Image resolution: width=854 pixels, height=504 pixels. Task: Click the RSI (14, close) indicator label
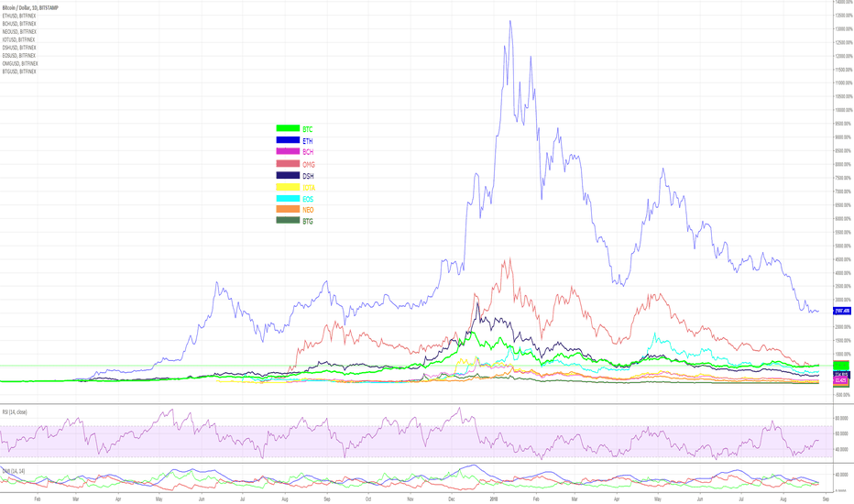(x=15, y=412)
